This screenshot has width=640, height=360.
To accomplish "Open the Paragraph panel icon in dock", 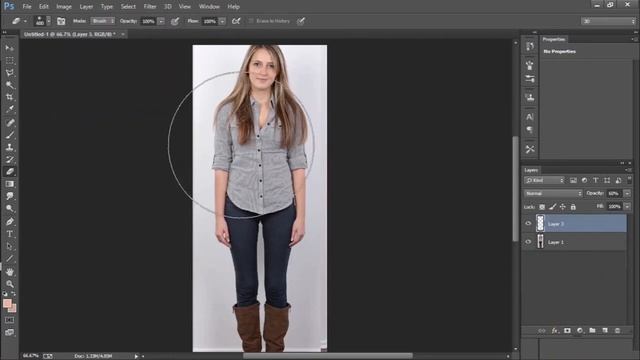I will pos(530,130).
